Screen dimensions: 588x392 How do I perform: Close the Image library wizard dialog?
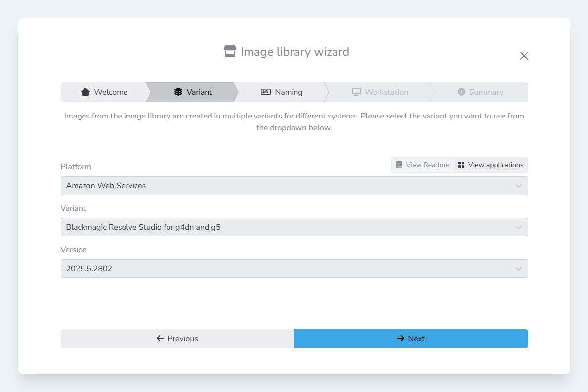pyautogui.click(x=524, y=56)
